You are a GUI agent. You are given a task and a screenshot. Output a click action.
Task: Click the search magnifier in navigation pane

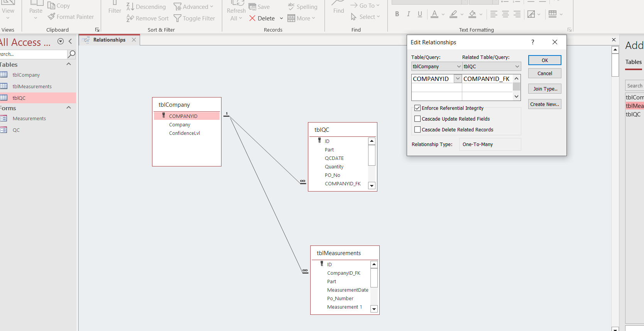click(71, 54)
